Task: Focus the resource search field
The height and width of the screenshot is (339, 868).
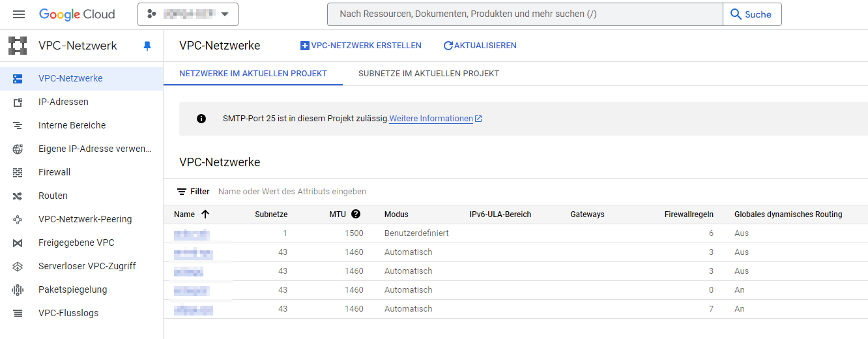Action: [x=525, y=14]
